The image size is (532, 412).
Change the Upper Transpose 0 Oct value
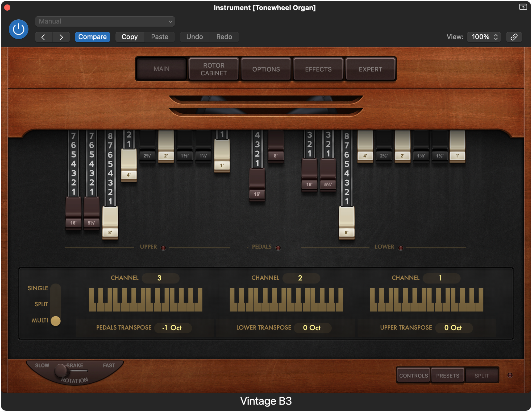tap(454, 328)
